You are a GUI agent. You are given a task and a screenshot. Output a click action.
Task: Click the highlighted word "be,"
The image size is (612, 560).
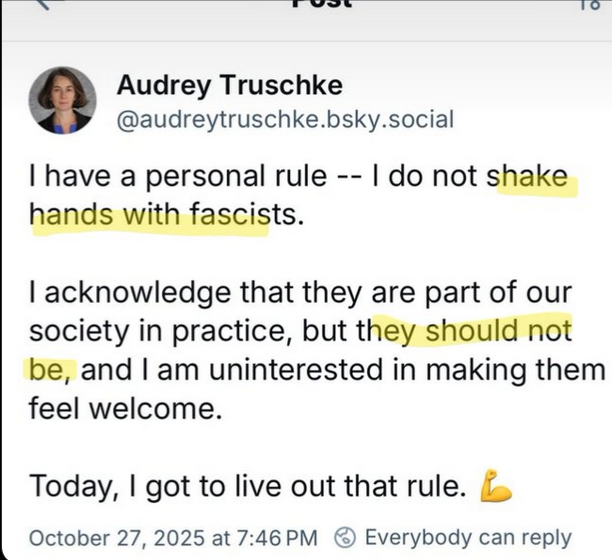tap(49, 370)
